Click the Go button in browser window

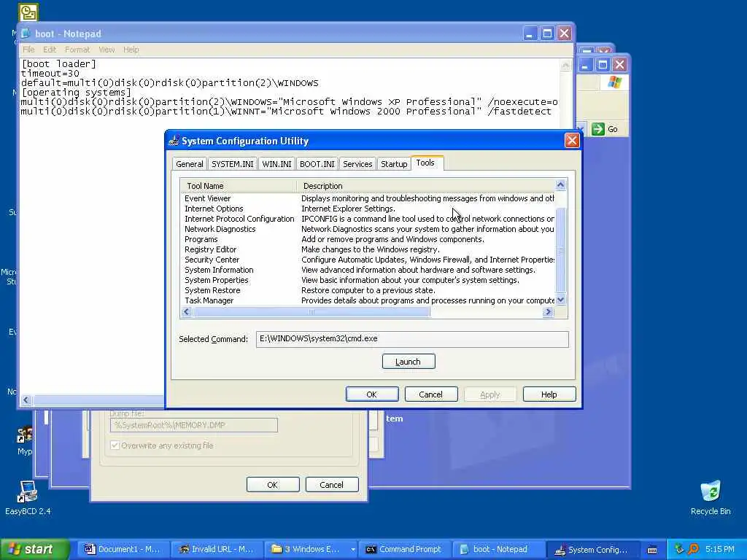[605, 129]
